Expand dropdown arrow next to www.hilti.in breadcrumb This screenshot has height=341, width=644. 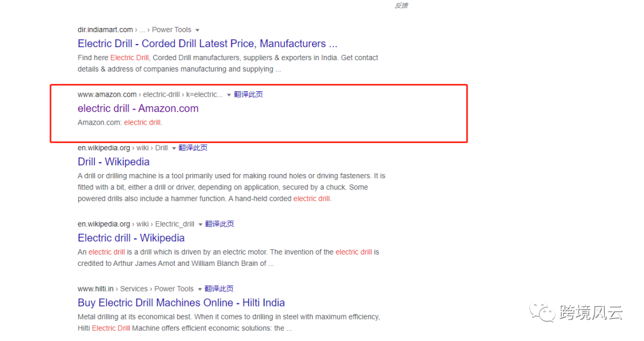(200, 289)
